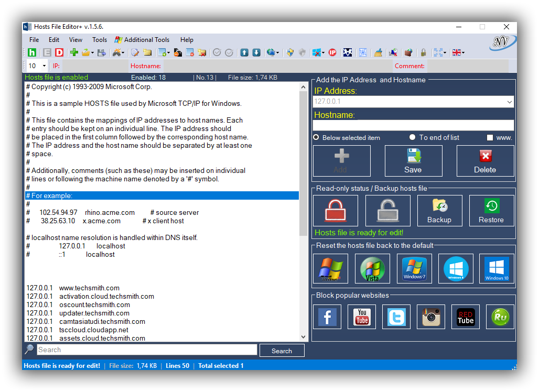Screen dimensions: 539x392
Task: Click the Search button
Action: (282, 351)
